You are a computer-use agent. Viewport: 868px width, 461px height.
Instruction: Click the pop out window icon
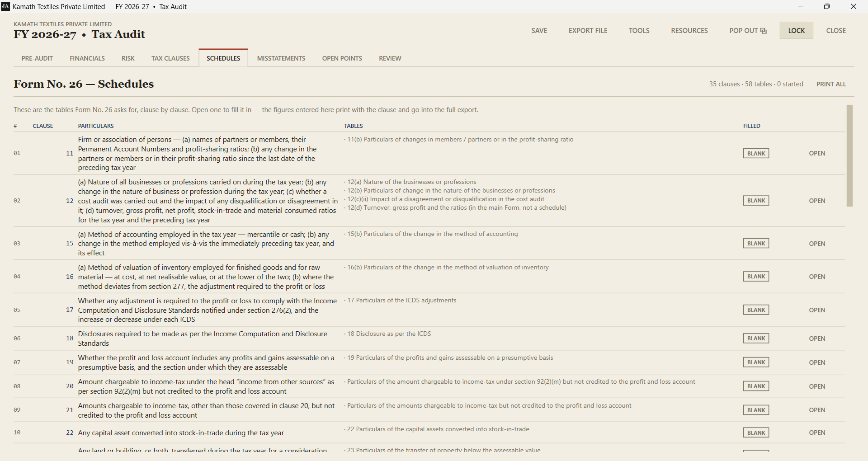coord(764,31)
